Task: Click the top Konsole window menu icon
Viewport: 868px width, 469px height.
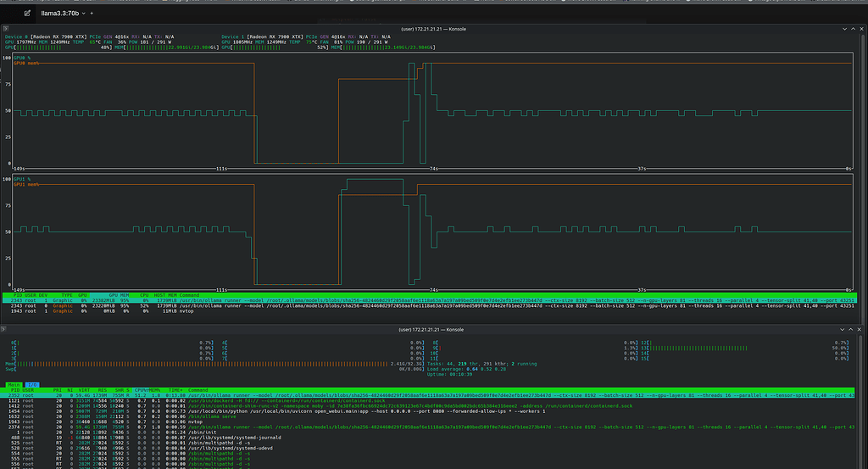Action: [8, 28]
